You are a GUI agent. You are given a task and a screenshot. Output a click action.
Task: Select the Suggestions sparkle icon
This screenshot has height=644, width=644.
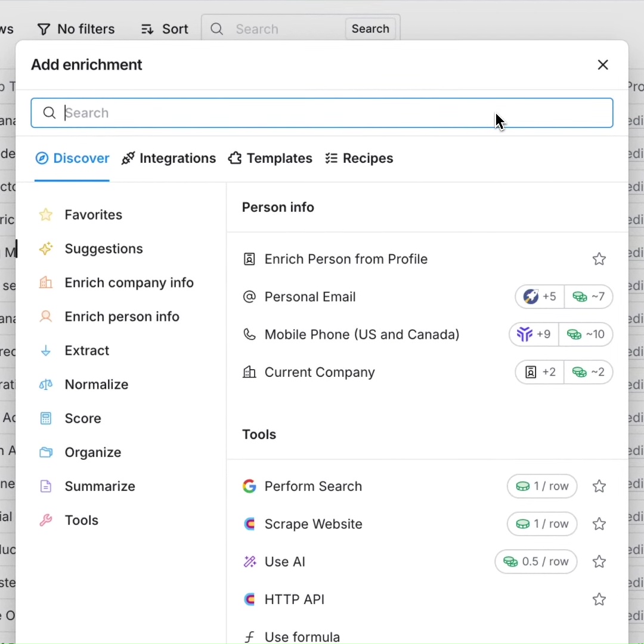(46, 249)
